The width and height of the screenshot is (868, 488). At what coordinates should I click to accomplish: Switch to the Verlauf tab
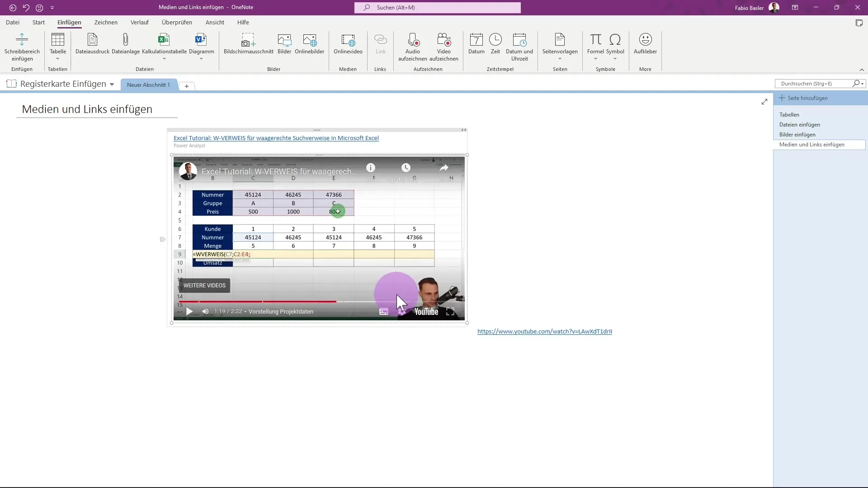click(x=140, y=22)
